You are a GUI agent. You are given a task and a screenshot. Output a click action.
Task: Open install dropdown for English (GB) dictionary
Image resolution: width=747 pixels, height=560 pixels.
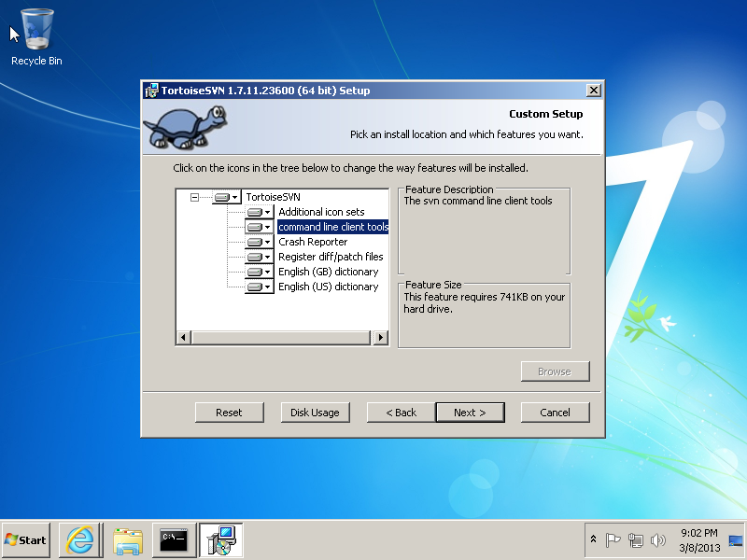tap(260, 272)
